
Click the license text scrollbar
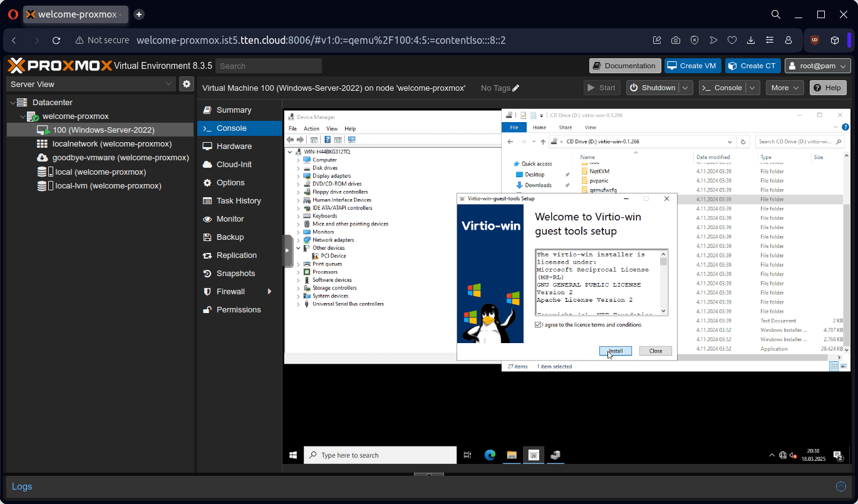point(664,282)
